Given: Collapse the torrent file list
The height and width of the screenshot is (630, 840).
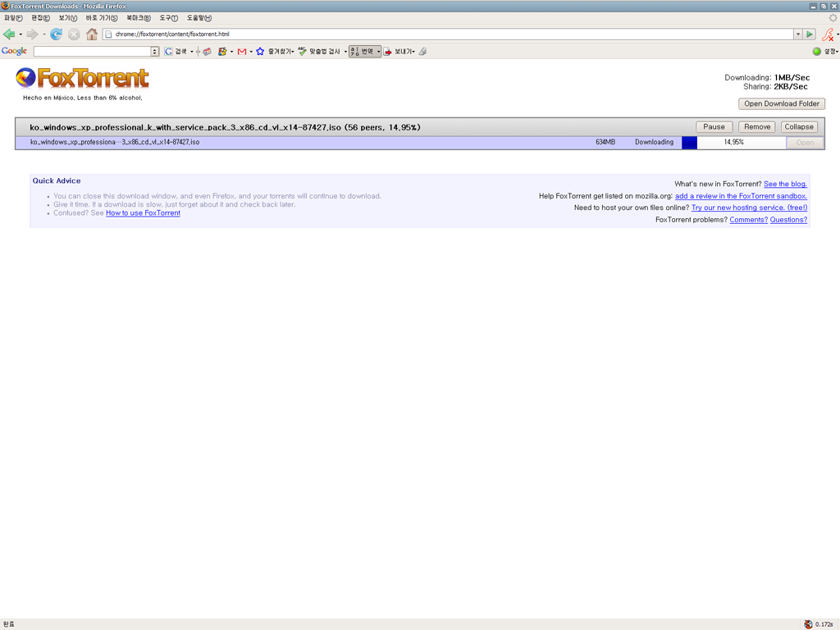Looking at the screenshot, I should click(799, 127).
